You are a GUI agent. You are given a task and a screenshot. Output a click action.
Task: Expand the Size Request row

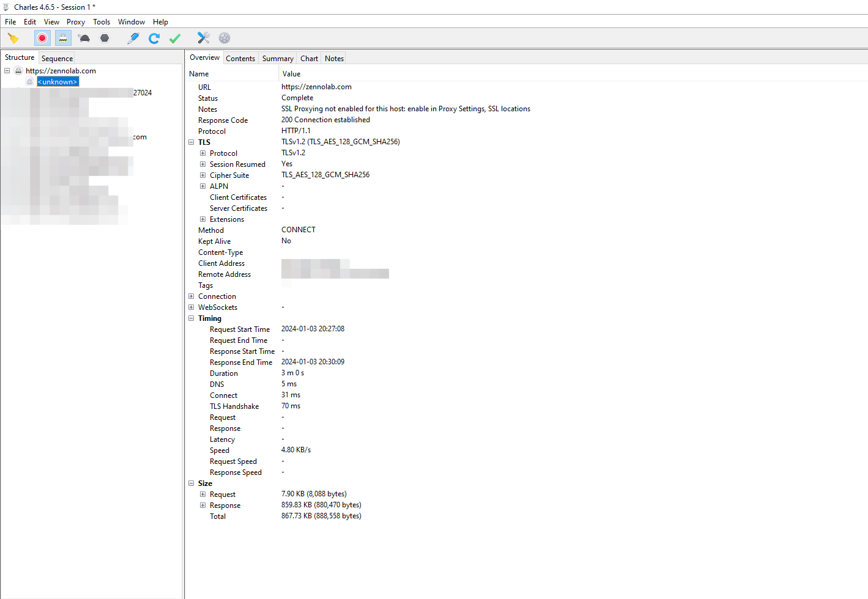202,494
